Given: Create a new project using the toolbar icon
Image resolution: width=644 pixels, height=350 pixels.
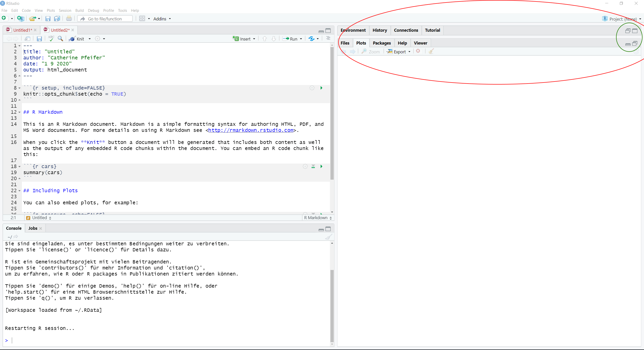Looking at the screenshot, I should click(21, 18).
